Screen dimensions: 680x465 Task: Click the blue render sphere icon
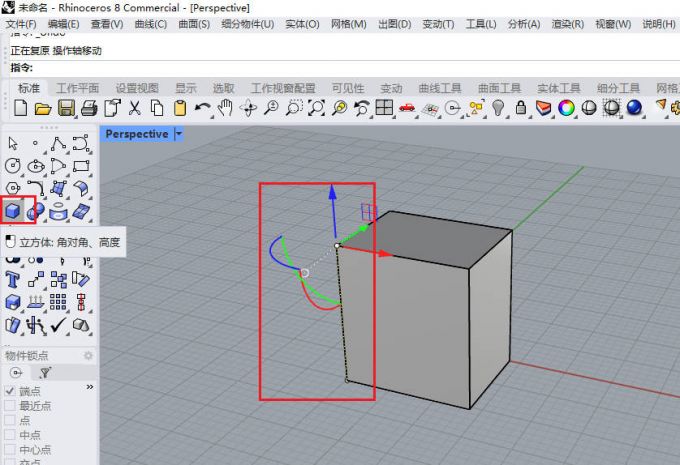(x=634, y=108)
